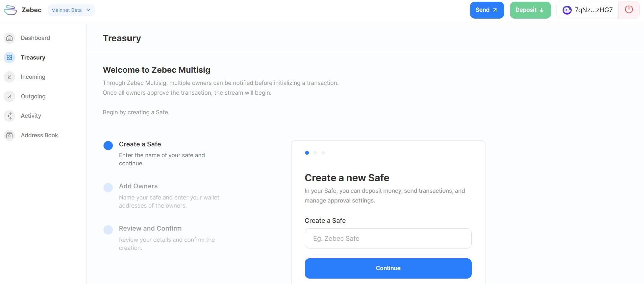Click the wallet address 7qNz...zHG7

coord(593,10)
